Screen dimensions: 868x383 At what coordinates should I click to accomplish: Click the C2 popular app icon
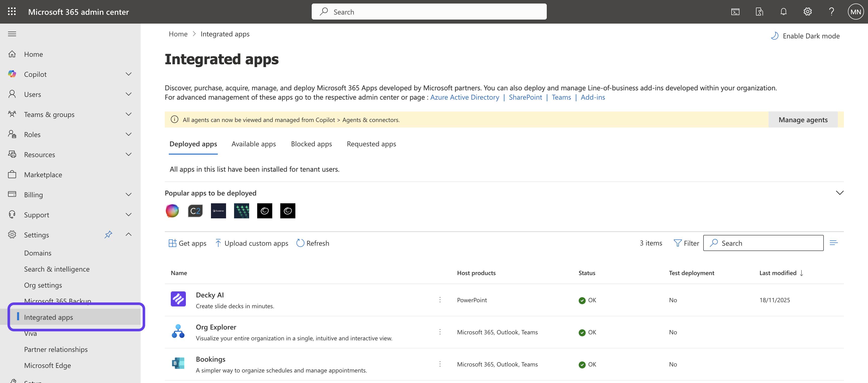pos(195,211)
